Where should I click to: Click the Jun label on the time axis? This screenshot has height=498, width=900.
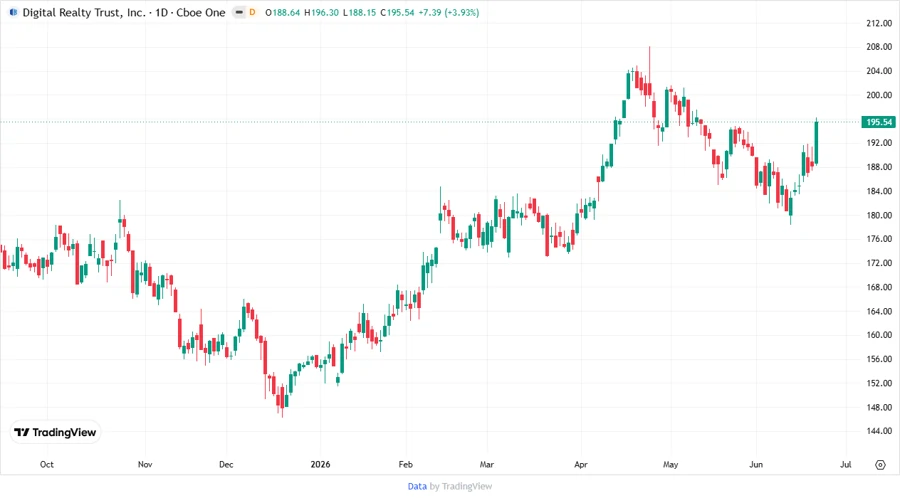[x=756, y=464]
